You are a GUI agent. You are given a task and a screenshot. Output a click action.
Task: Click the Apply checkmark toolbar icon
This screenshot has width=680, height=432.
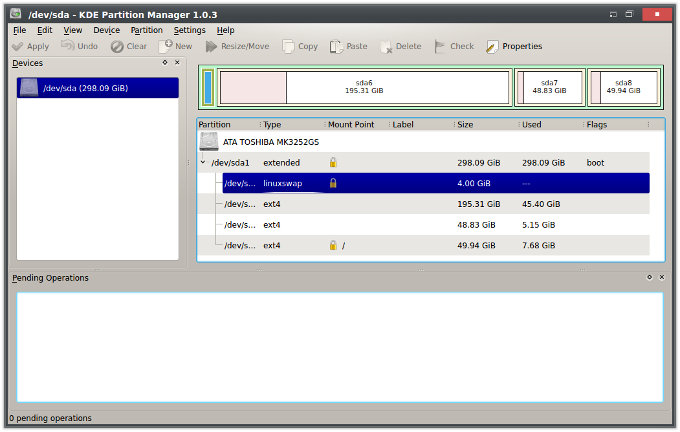pyautogui.click(x=18, y=46)
